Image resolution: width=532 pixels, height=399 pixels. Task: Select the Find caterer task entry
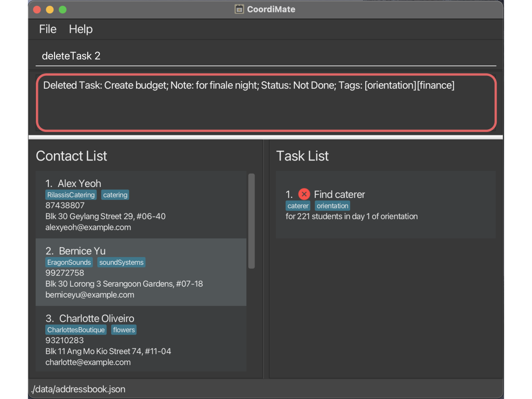click(385, 205)
